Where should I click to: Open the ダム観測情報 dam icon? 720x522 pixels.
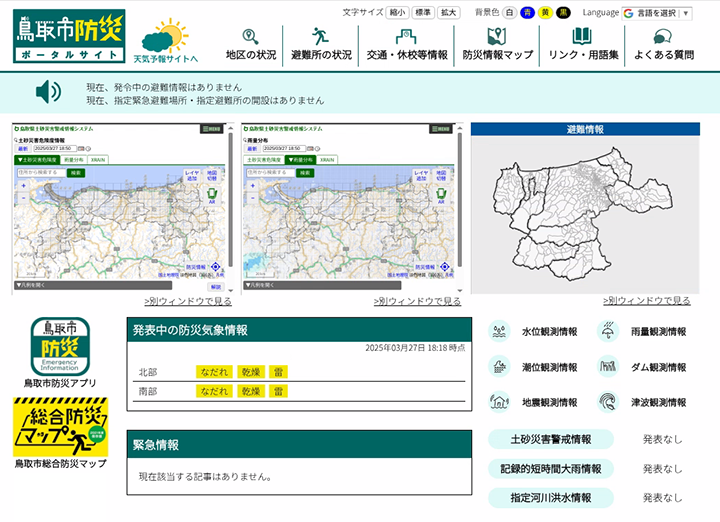coord(608,367)
